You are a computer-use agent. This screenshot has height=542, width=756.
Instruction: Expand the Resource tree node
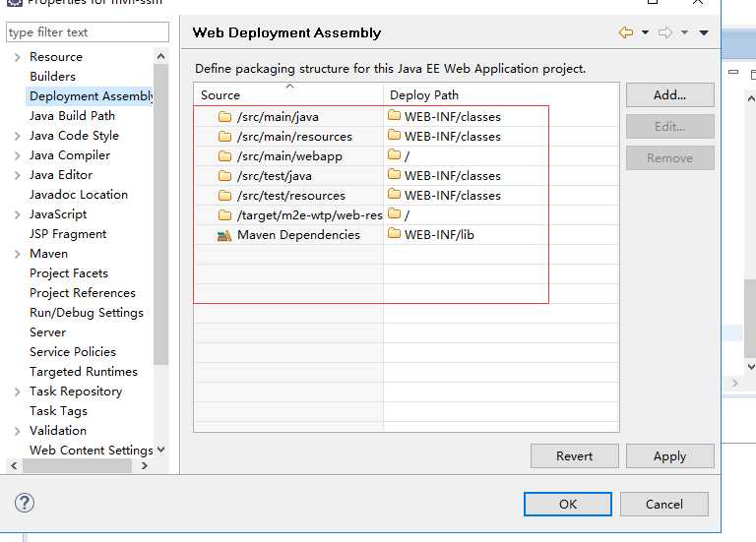(18, 57)
